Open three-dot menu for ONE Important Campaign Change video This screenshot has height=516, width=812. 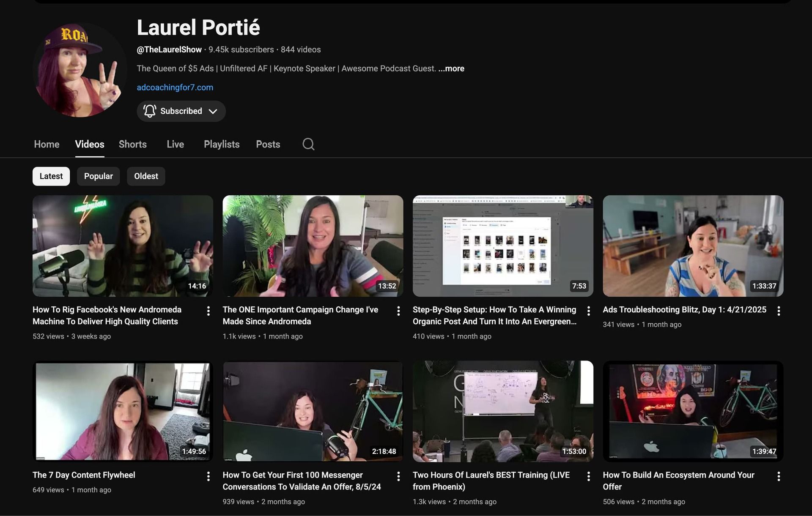tap(398, 311)
